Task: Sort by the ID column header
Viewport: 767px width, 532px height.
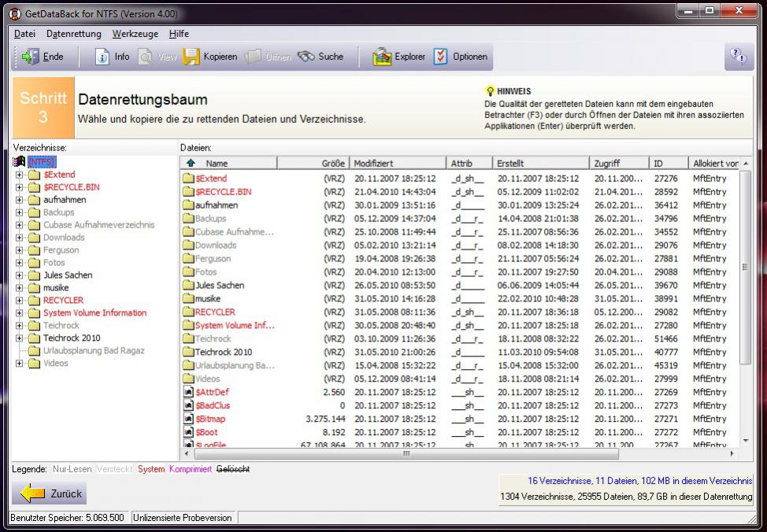Action: point(669,164)
